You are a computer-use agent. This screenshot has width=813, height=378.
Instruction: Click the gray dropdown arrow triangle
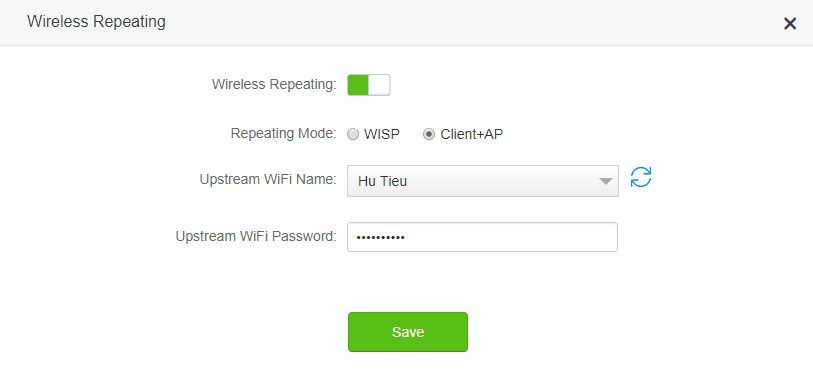coord(605,181)
